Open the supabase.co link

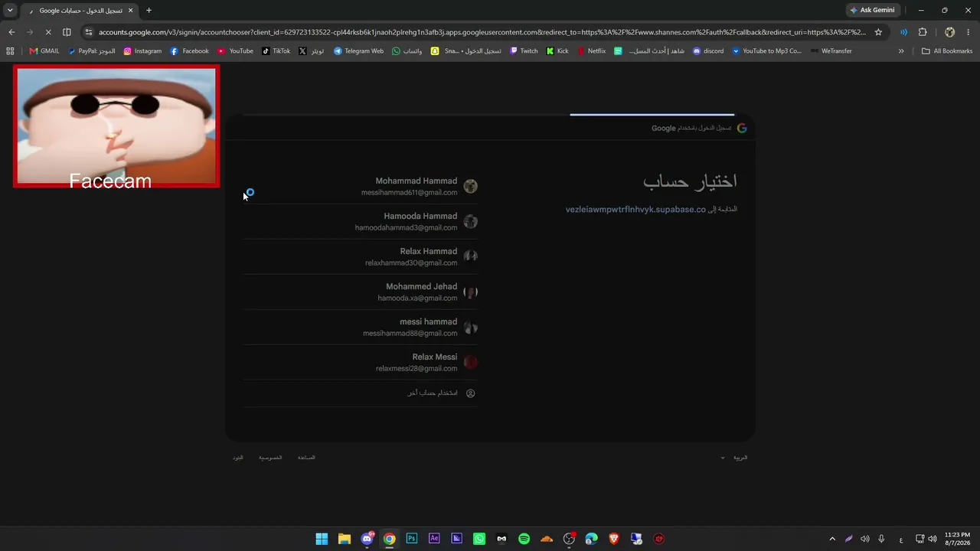(x=635, y=210)
